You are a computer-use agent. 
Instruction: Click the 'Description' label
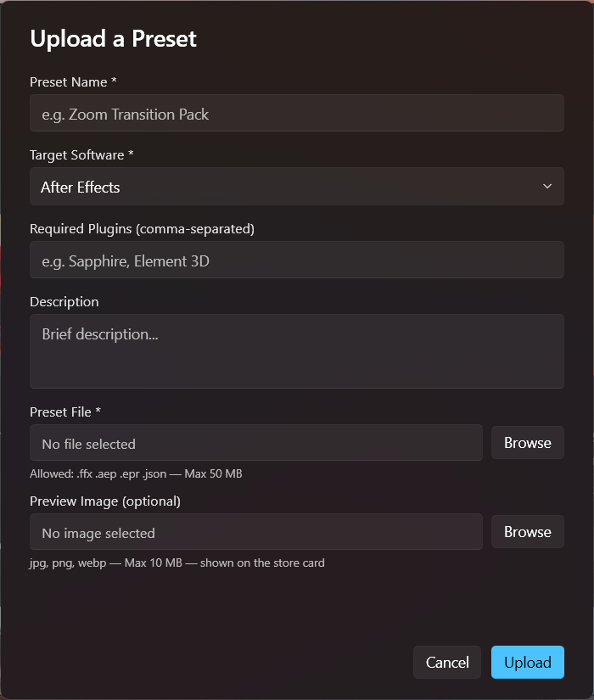tap(64, 302)
